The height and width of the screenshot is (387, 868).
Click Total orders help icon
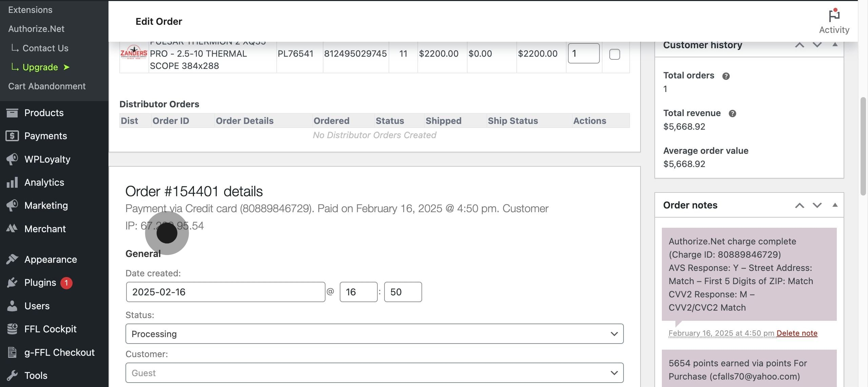[726, 76]
